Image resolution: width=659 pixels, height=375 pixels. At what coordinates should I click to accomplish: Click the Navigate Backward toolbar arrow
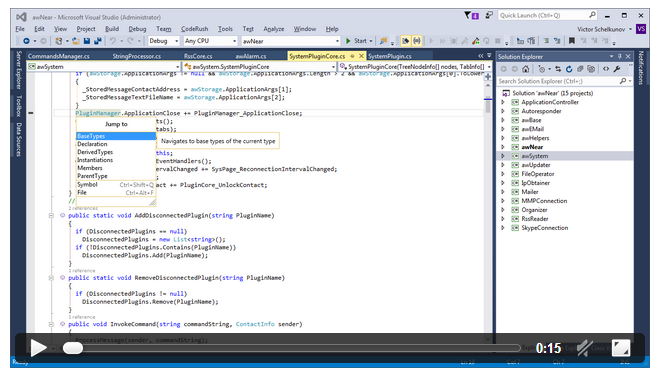pos(26,41)
